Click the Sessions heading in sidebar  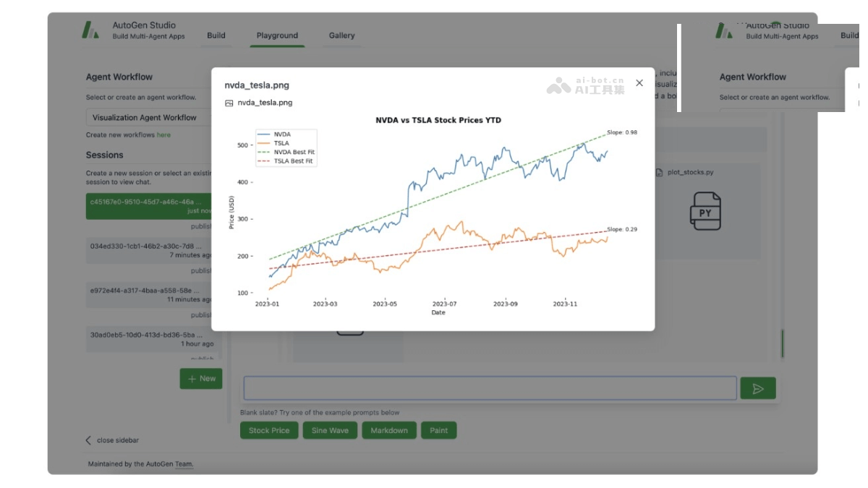[x=105, y=155]
